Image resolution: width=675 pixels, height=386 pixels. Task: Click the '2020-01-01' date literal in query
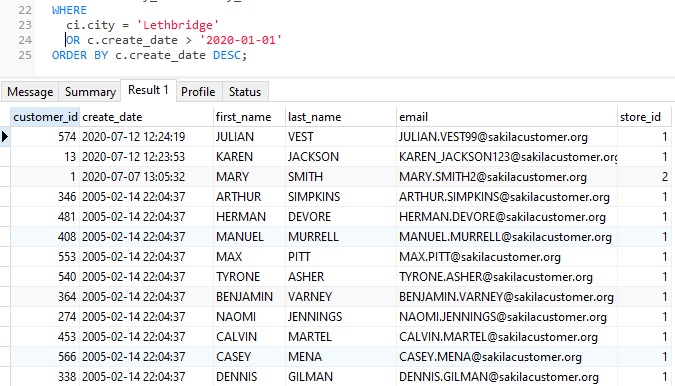tap(241, 40)
